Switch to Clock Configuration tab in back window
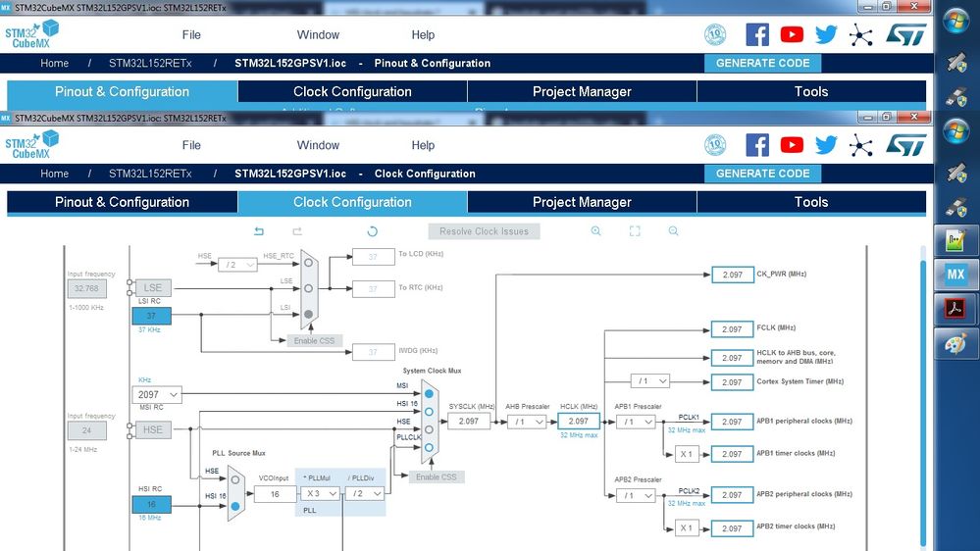Image resolution: width=980 pixels, height=551 pixels. [352, 91]
